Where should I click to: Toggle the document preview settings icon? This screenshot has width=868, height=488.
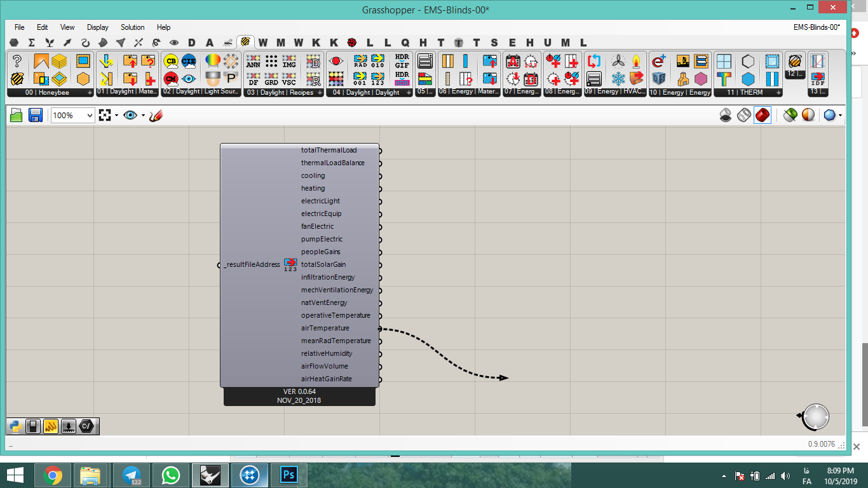coord(808,115)
